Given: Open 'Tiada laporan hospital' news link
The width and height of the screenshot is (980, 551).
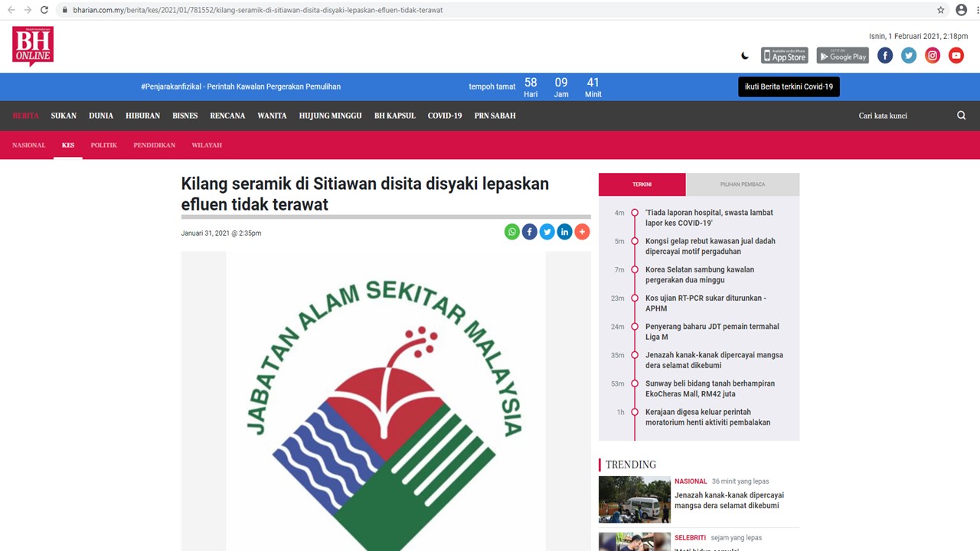Looking at the screenshot, I should pyautogui.click(x=709, y=217).
